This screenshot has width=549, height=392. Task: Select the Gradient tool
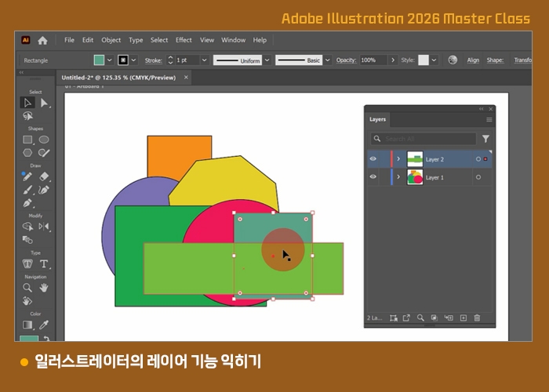coord(27,325)
